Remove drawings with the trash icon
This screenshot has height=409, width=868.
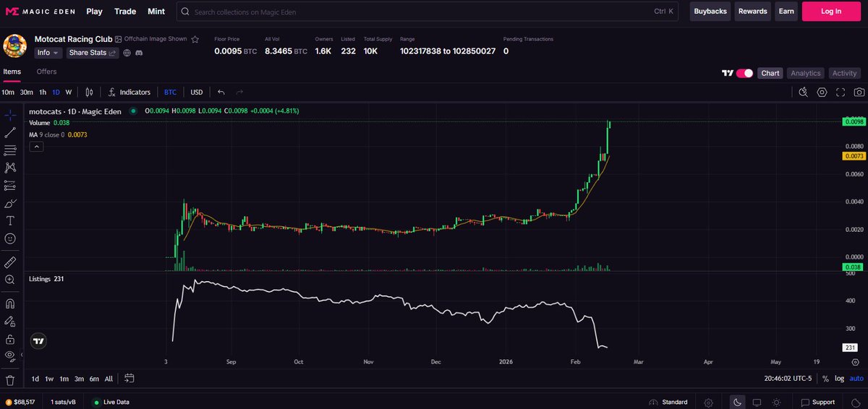(x=10, y=380)
